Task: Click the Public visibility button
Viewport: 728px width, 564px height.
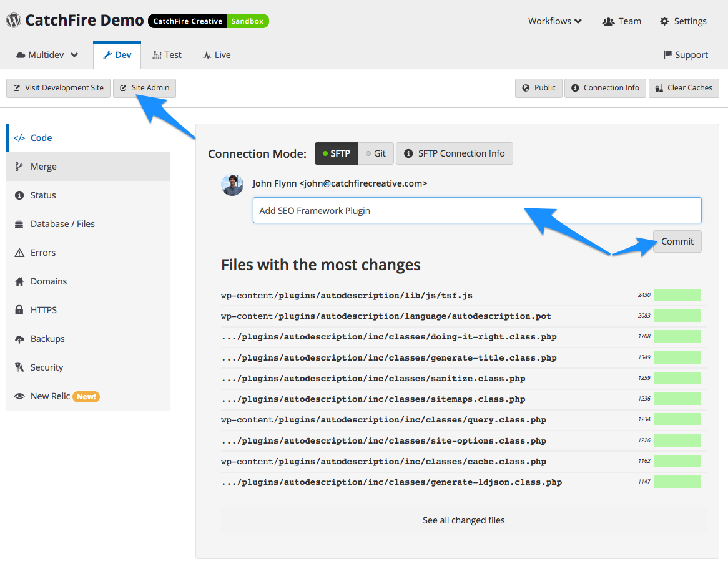Action: coord(539,88)
